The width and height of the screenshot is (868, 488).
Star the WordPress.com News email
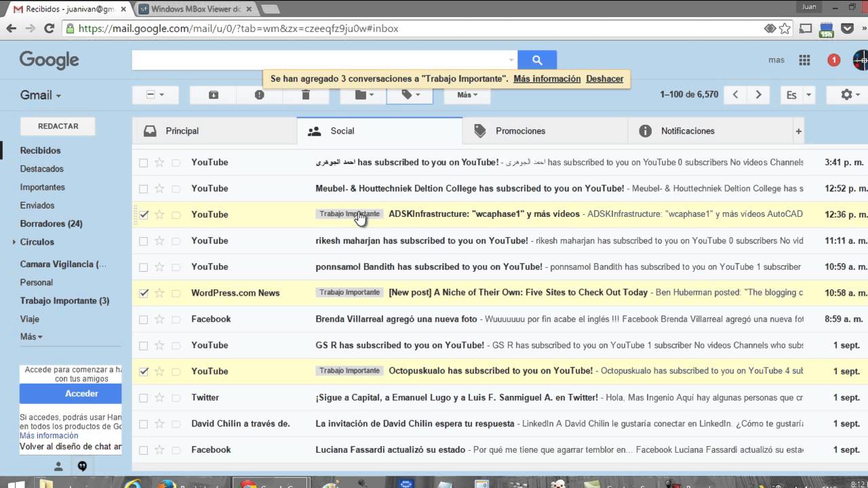159,293
